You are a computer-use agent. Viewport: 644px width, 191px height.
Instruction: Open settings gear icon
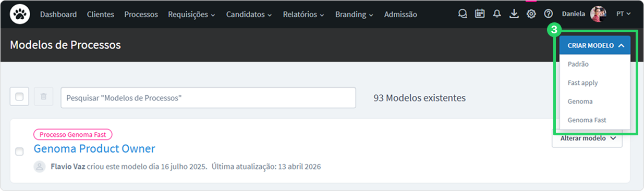[x=531, y=14]
